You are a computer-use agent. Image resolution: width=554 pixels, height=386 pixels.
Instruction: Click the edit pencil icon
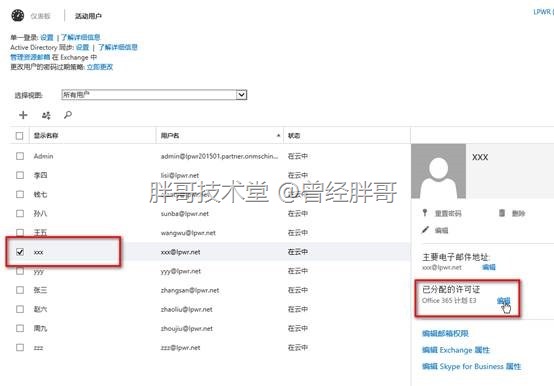[x=425, y=230]
